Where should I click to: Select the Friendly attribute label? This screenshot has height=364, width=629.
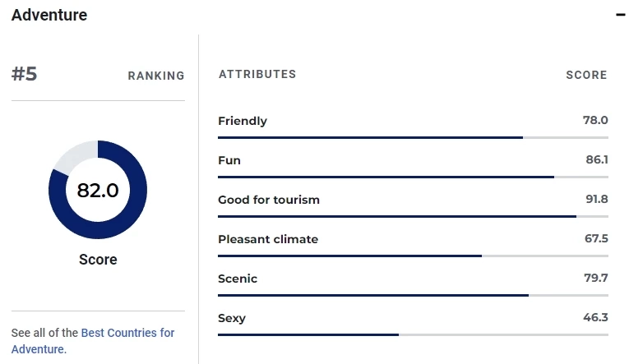pos(243,121)
